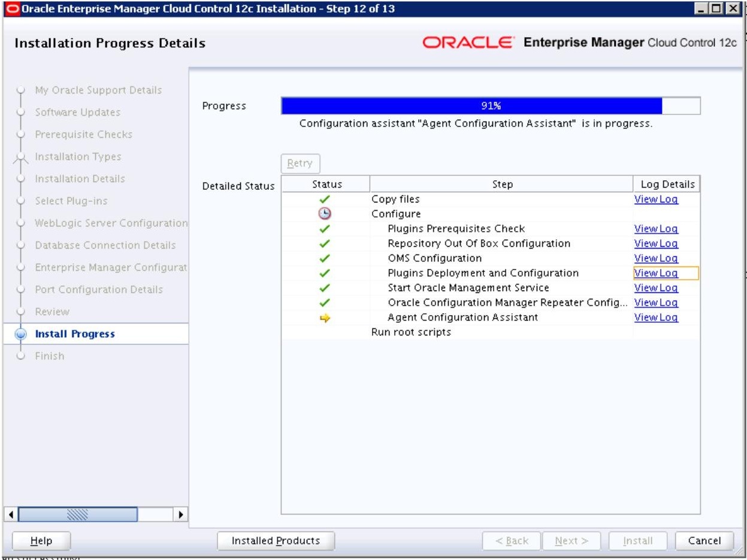747x560 pixels.
Task: Select the My Oracle Support Details step
Action: coord(98,90)
